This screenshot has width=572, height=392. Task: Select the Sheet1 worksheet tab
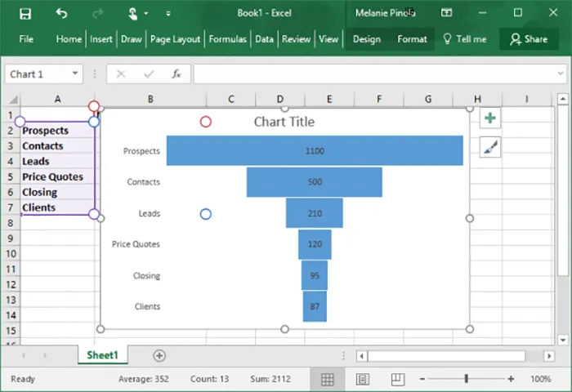point(102,355)
